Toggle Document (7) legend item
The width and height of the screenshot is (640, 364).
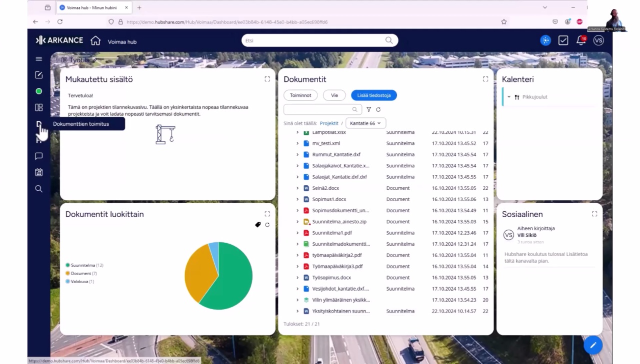point(81,273)
